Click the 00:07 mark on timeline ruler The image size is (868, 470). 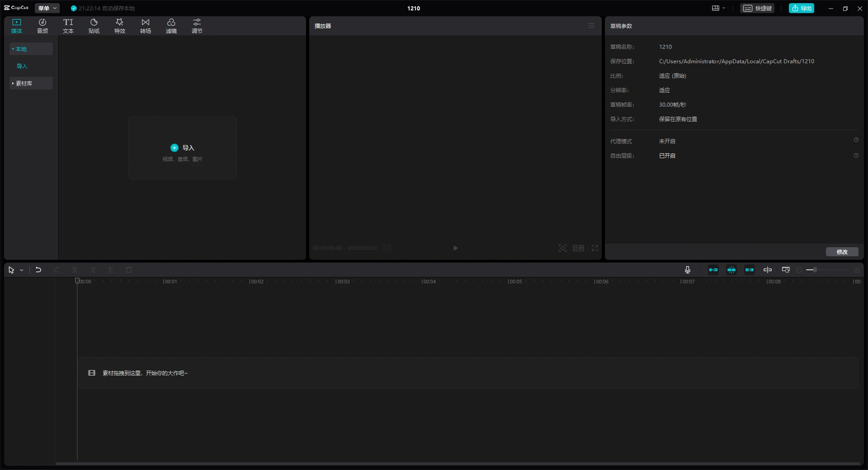click(688, 282)
